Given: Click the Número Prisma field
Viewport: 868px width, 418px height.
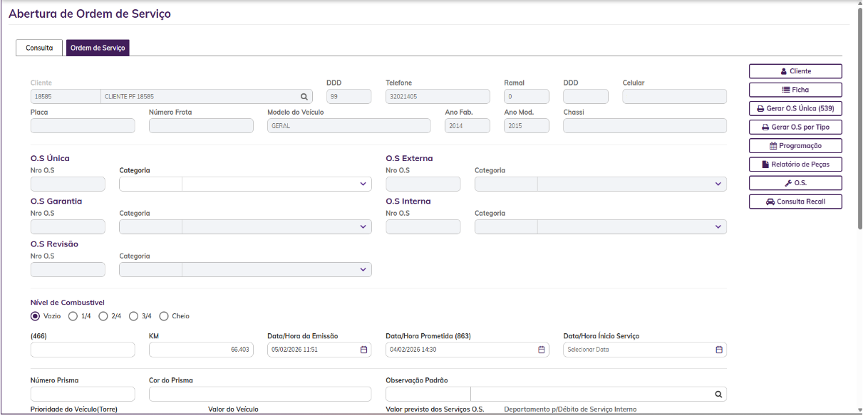Looking at the screenshot, I should [x=83, y=394].
